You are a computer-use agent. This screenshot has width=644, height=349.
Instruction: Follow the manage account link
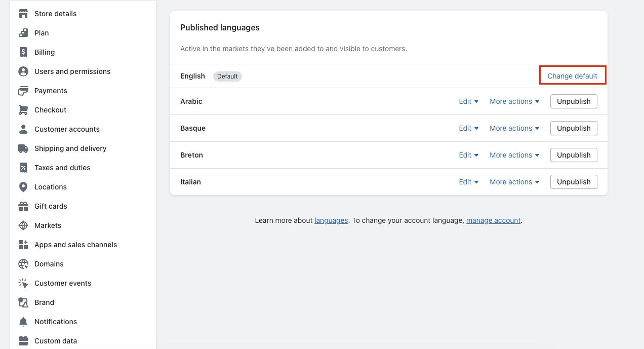coord(493,220)
